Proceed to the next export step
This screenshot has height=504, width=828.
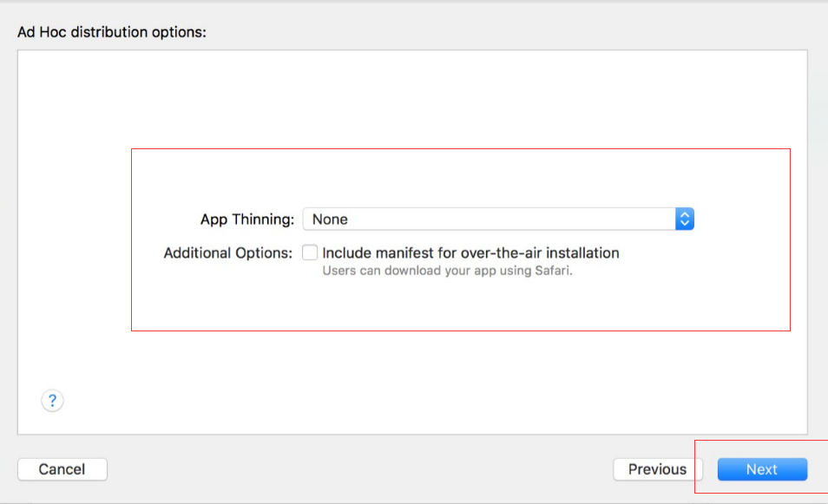tap(761, 469)
